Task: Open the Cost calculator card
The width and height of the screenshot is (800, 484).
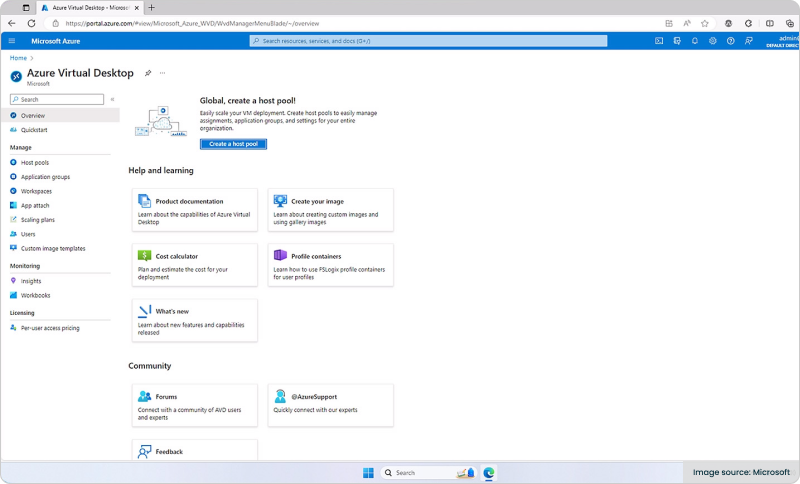Action: pyautogui.click(x=194, y=265)
